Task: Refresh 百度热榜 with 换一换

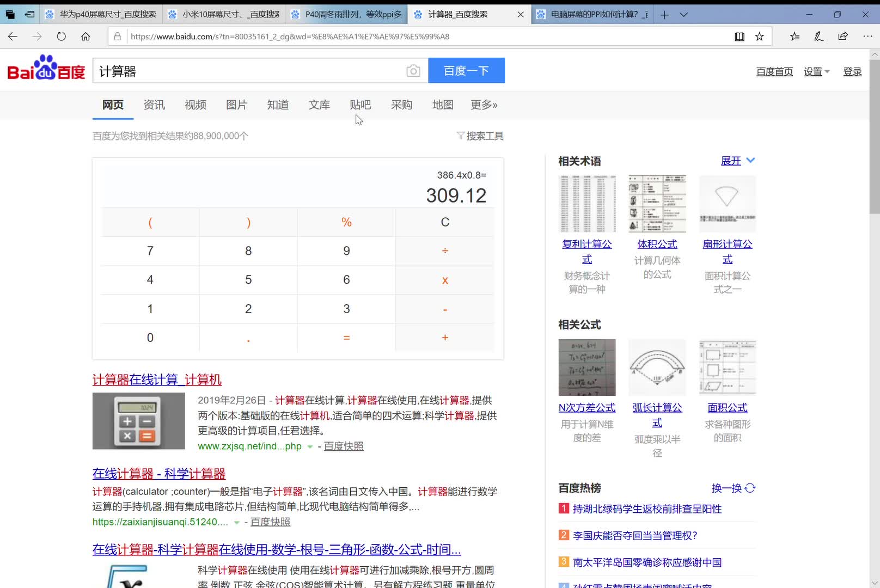Action: coord(734,488)
